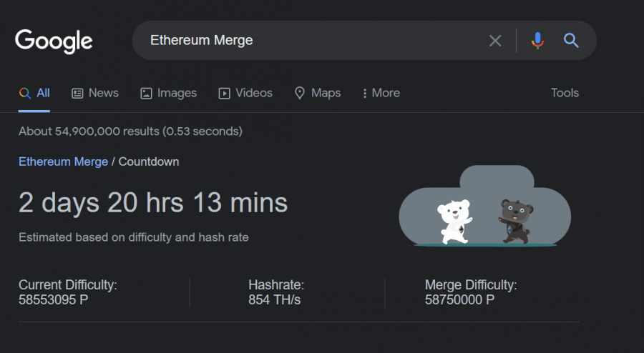Image resolution: width=644 pixels, height=353 pixels.
Task: Click the 2 days 20 hrs 13 mins countdown
Action: coord(153,202)
